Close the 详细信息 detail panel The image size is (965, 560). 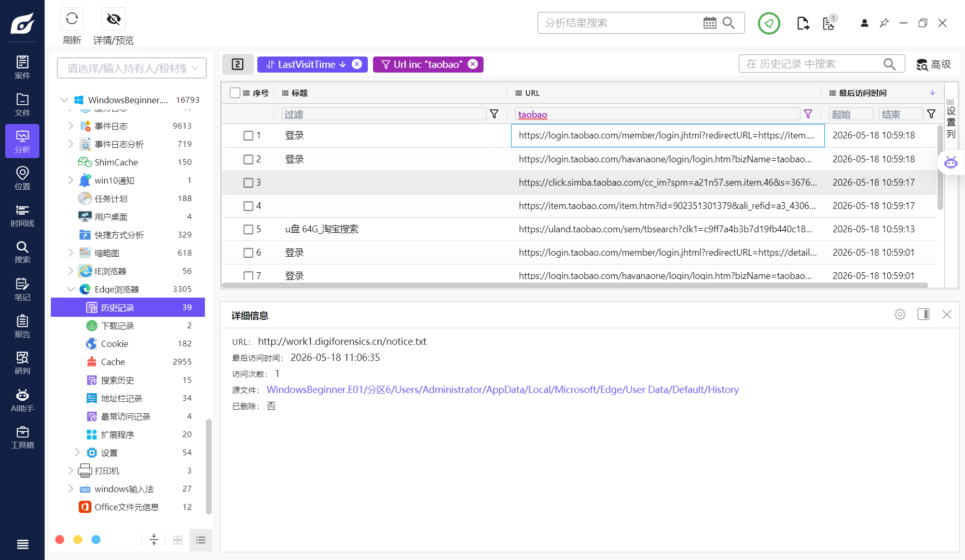click(947, 314)
